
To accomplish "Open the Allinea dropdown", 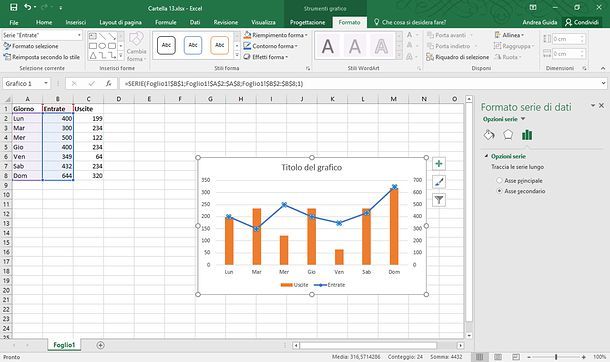I will tap(509, 35).
